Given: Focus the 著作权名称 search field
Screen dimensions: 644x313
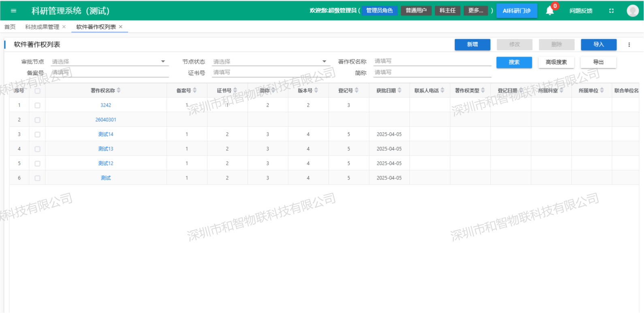Looking at the screenshot, I should tap(432, 61).
